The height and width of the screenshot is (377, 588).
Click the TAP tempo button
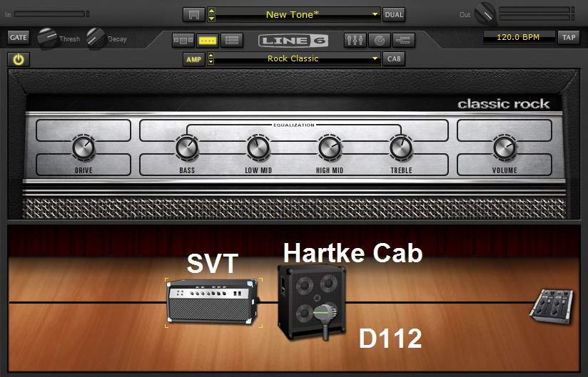point(569,37)
